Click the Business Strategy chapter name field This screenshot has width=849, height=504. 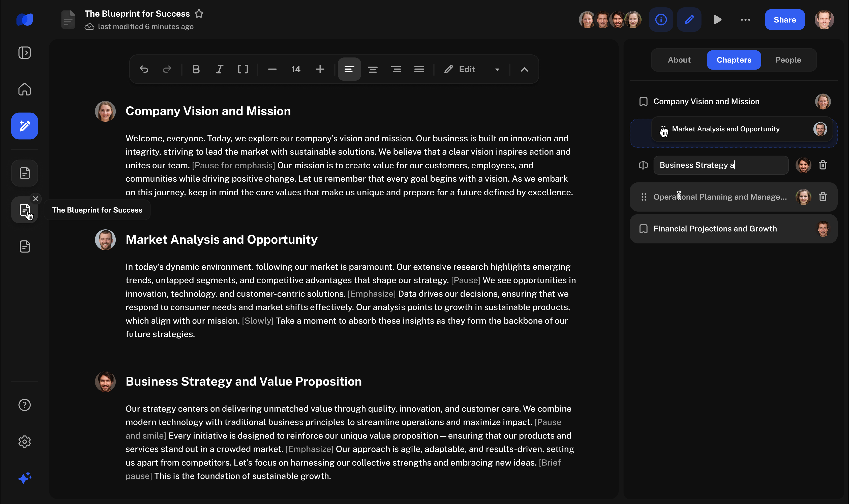point(721,165)
